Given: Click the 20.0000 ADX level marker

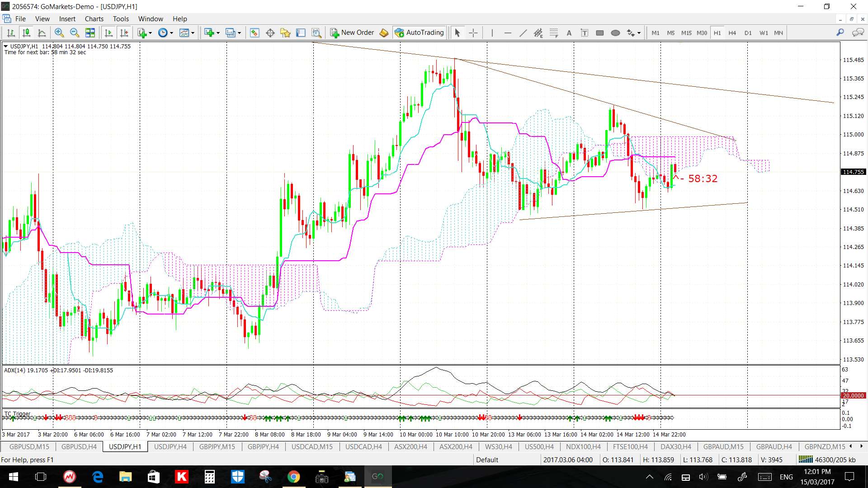Looking at the screenshot, I should click(853, 395).
